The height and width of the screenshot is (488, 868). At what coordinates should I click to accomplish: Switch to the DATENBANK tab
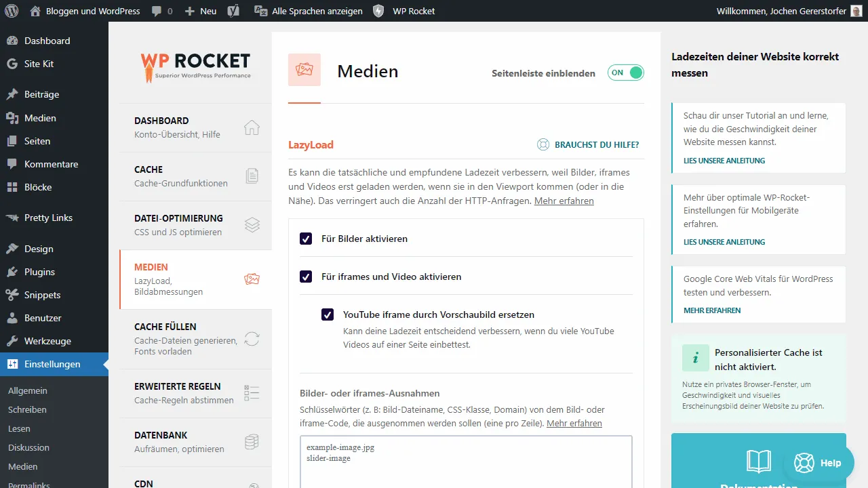(195, 442)
